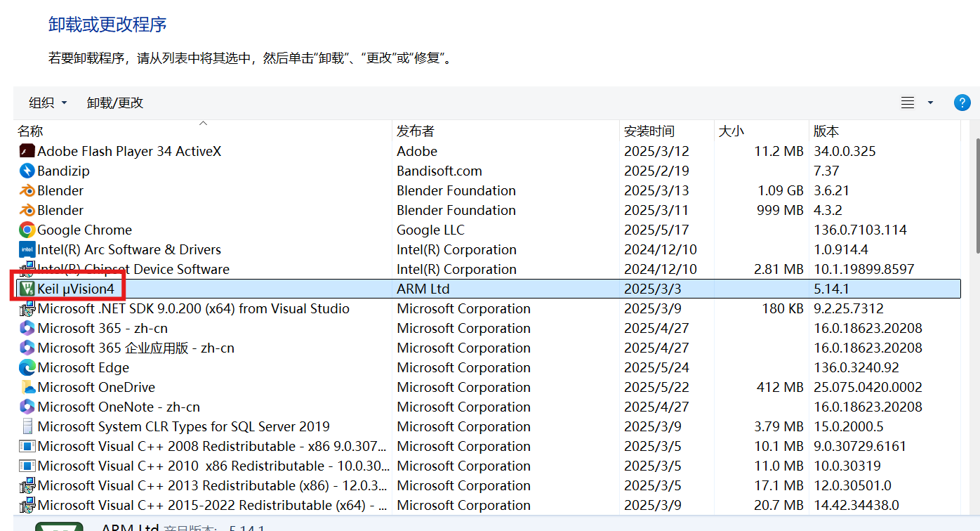Click version 136.0.7103.114 cell
Viewport: 980px width, 531px height.
[860, 230]
